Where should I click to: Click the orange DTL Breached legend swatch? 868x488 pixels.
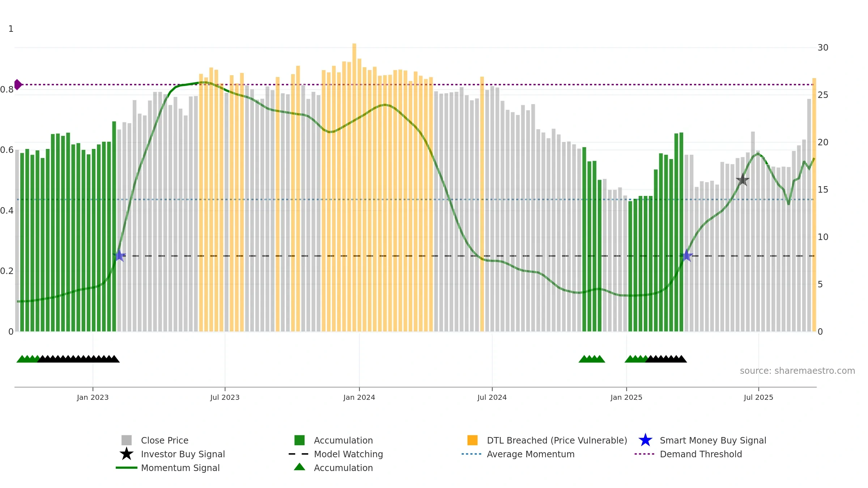[x=472, y=440]
